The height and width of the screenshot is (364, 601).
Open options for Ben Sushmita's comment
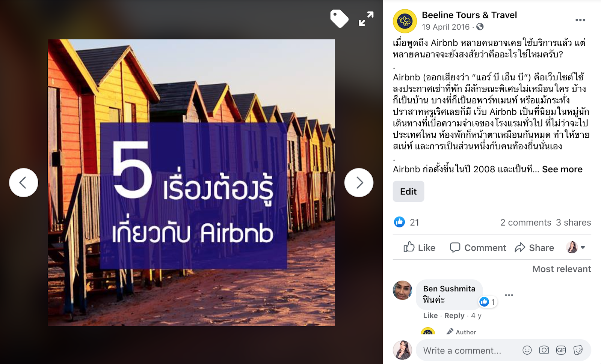[x=509, y=295]
